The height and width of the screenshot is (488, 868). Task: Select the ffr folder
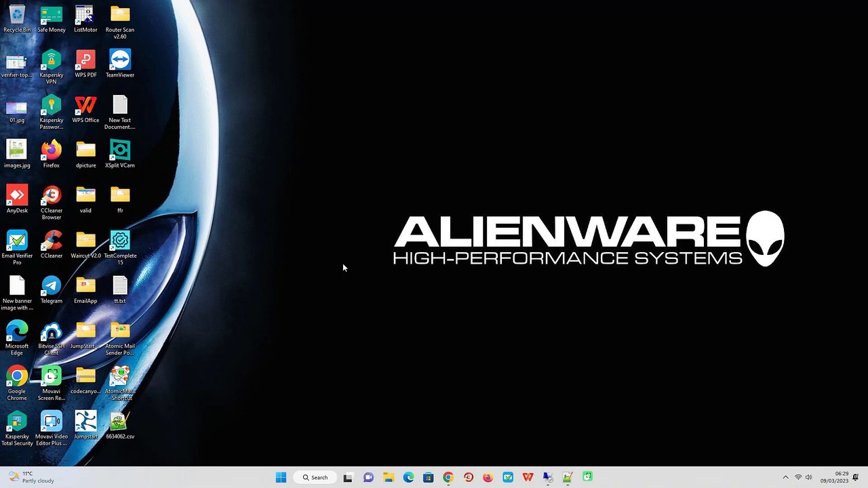click(120, 200)
